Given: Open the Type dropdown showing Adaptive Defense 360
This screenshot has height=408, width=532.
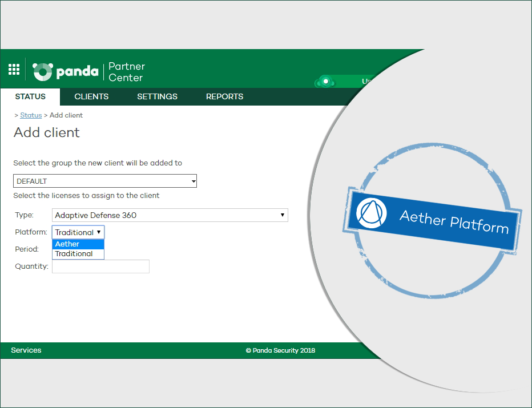Looking at the screenshot, I should pos(170,215).
